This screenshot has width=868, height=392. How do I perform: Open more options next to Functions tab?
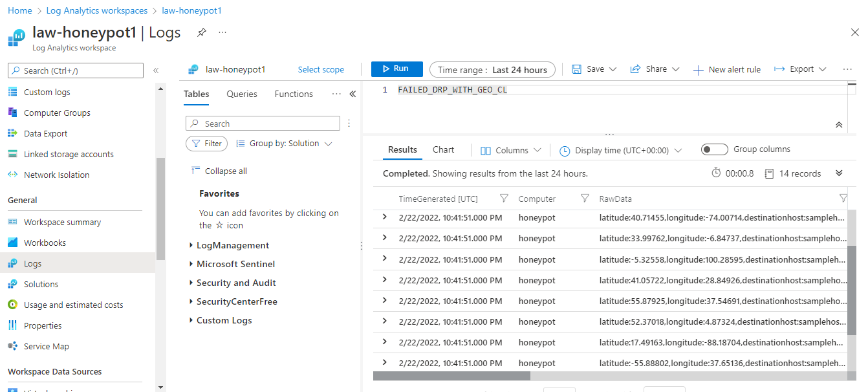point(336,94)
